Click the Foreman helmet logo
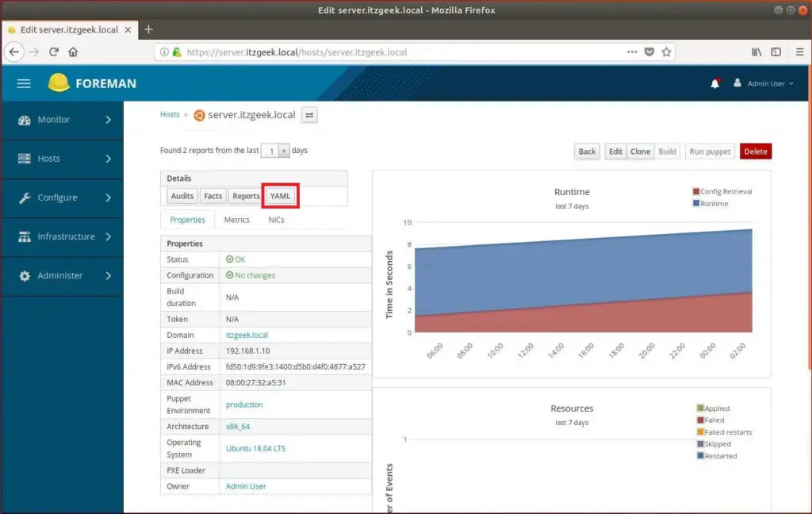Screen dimensions: 812x514 click(59, 83)
